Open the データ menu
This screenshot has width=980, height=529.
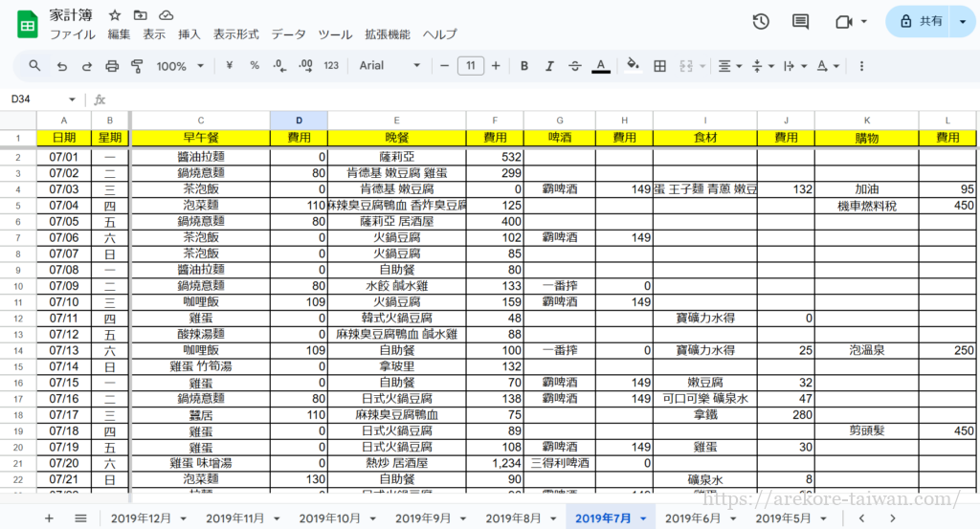point(288,34)
